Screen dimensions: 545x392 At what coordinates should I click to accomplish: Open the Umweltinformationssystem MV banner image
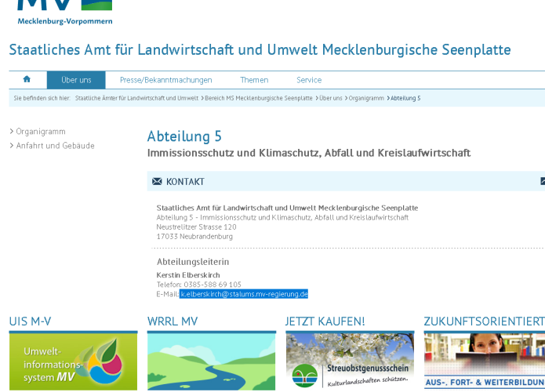point(74,361)
